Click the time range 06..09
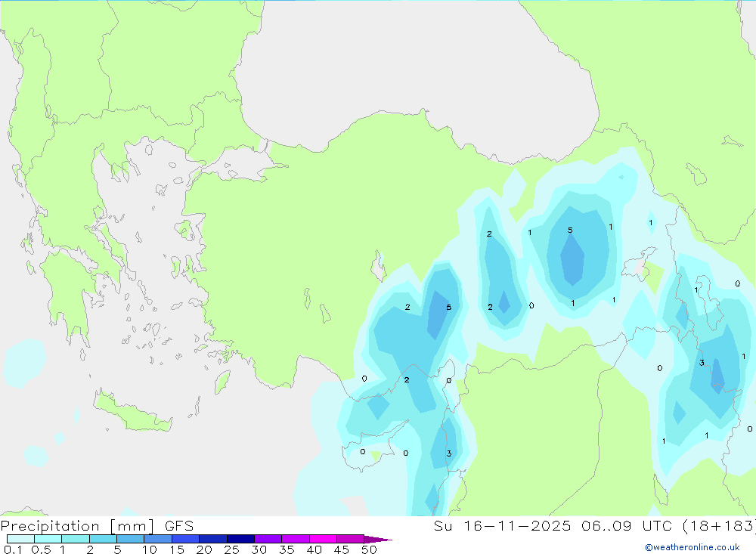Screen dimensions: 756x554 (x=606, y=526)
